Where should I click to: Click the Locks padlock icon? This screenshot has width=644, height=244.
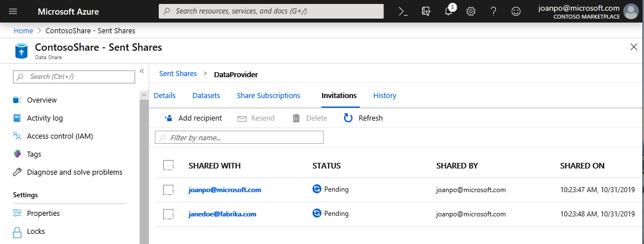17,232
